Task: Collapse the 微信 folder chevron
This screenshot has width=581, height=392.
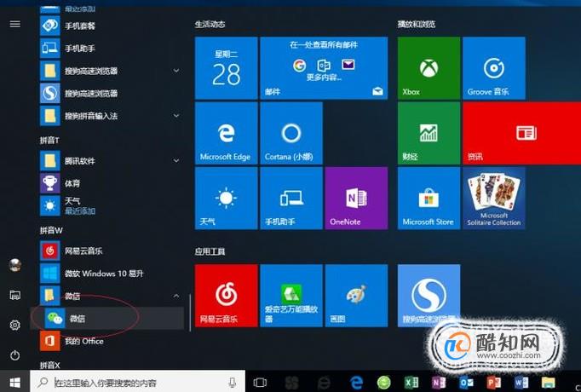Action: click(176, 296)
